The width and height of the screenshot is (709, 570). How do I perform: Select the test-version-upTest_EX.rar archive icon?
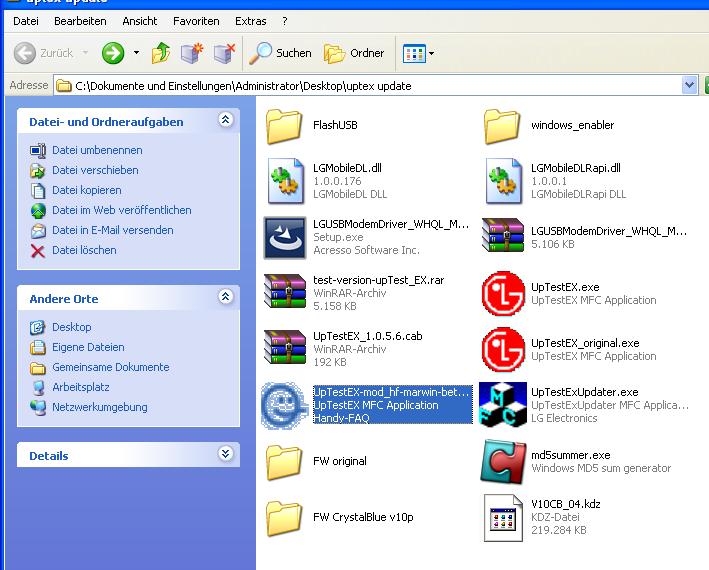point(285,291)
